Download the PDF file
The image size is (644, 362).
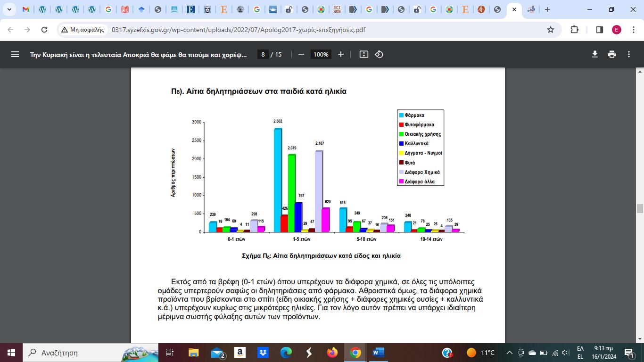coord(595,54)
